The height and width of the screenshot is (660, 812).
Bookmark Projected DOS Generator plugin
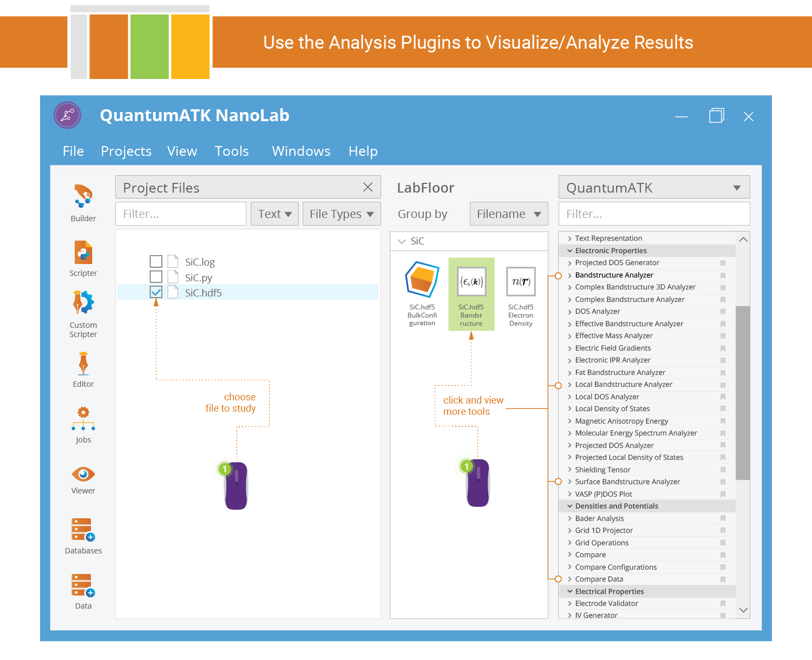(x=723, y=263)
